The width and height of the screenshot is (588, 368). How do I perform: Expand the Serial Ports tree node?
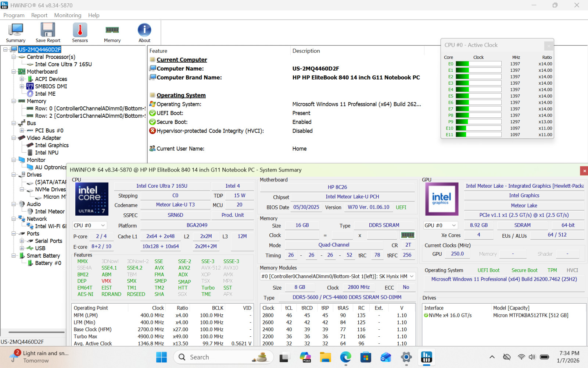[22, 241]
